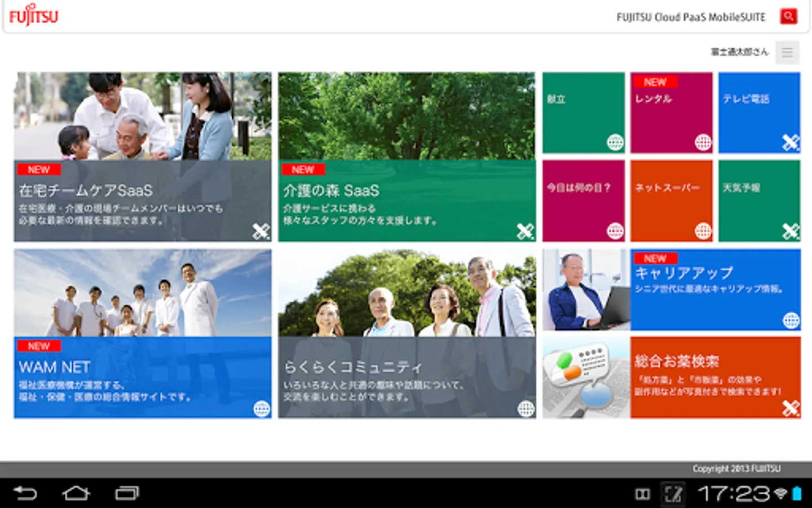Open the 在宅チームケアSaaS title
The image size is (812, 508).
86,190
